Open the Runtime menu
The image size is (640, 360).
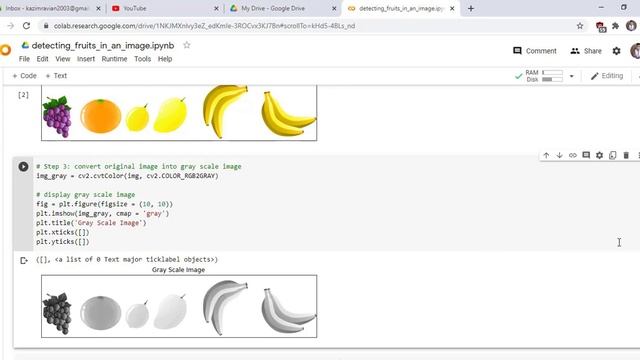(x=114, y=59)
